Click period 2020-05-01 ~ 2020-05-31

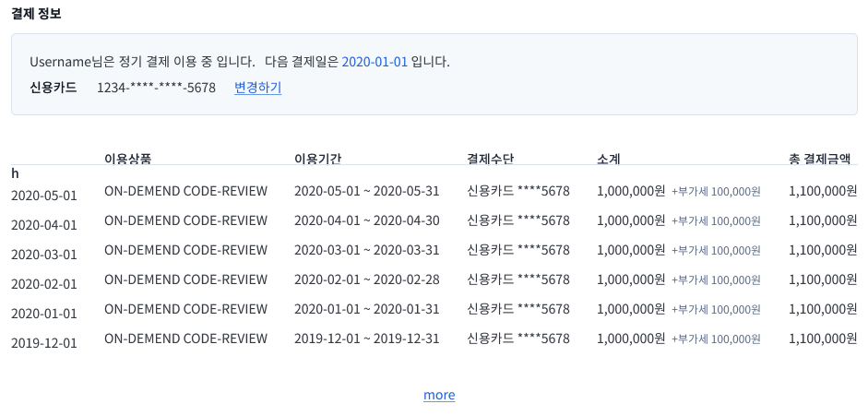[x=367, y=192]
